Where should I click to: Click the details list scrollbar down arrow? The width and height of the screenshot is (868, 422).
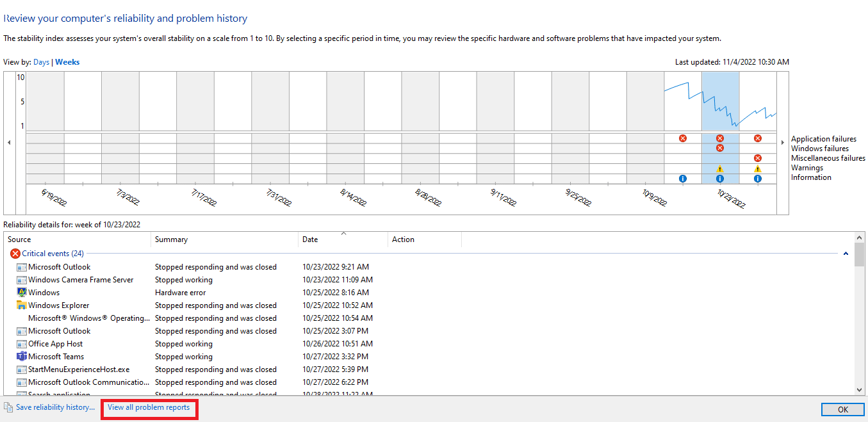pos(860,389)
